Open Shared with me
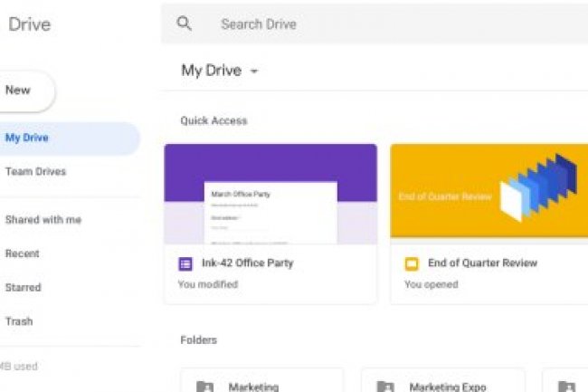This screenshot has height=392, width=588. pyautogui.click(x=43, y=219)
